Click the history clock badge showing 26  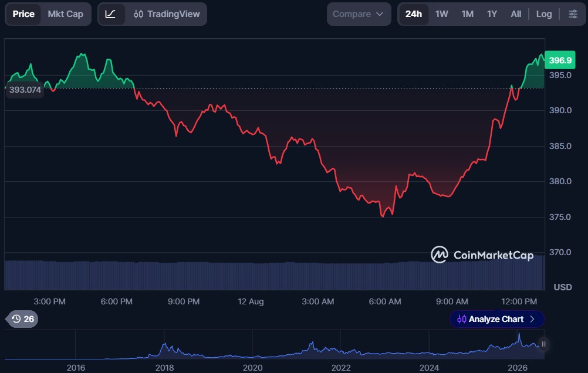tap(22, 319)
